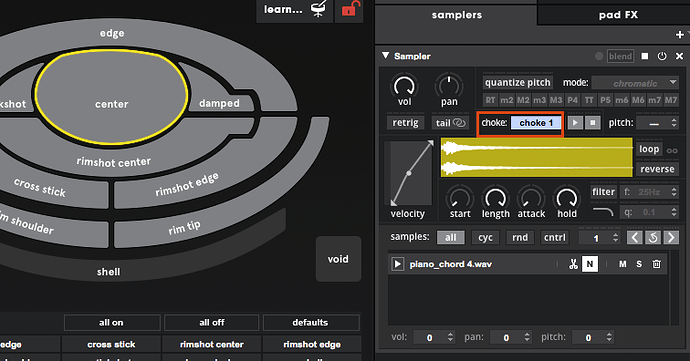
Task: Click the sample vol value stepper
Action: coord(450,337)
